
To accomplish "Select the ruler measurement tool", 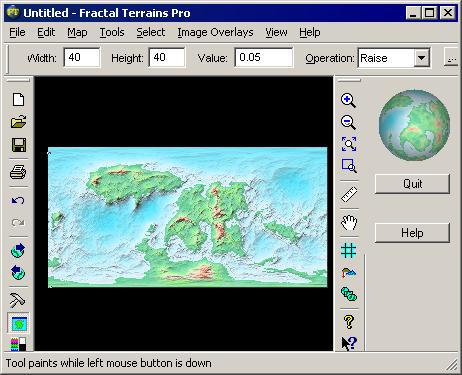I will pos(349,194).
